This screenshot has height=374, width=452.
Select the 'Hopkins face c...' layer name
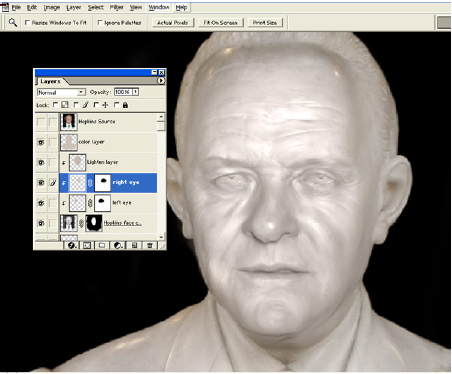click(x=122, y=223)
